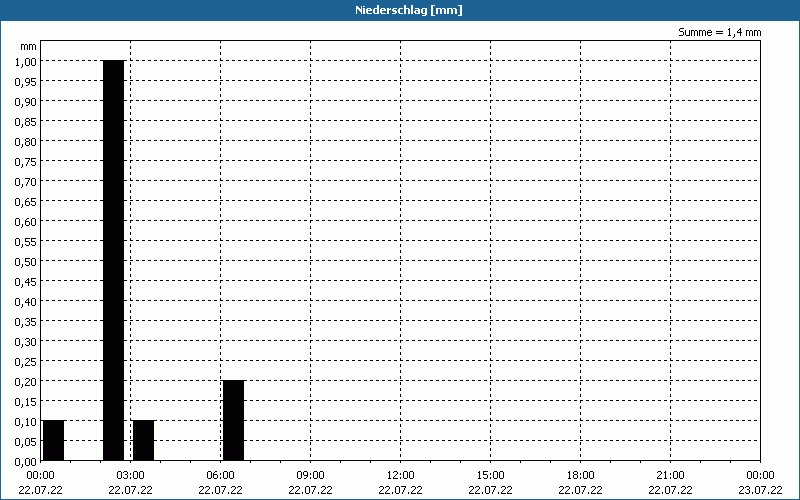Click the y-axis value 0,60
Screen dimensions: 800x500
(x=26, y=221)
